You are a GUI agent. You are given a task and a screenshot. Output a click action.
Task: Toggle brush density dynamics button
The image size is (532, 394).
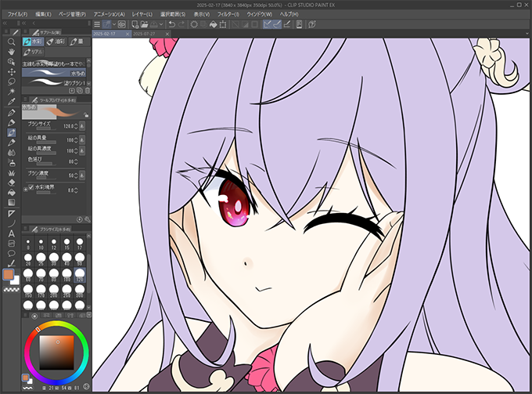pos(82,175)
